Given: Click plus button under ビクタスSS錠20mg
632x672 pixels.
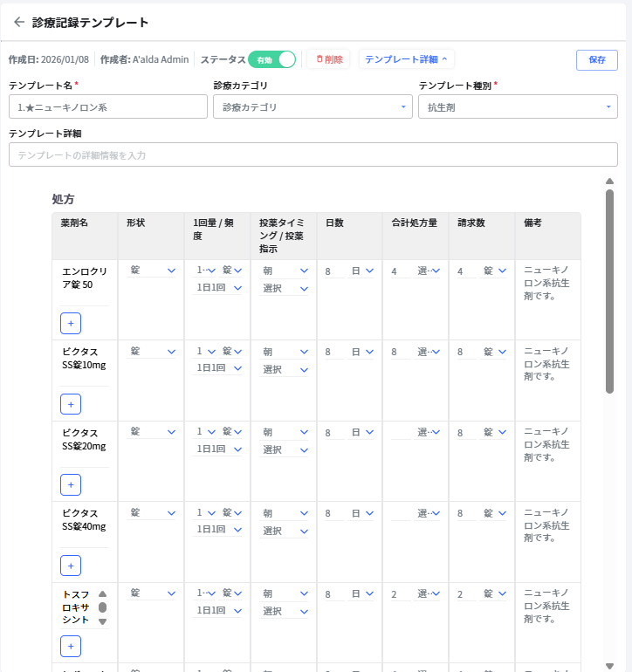Looking at the screenshot, I should pyautogui.click(x=71, y=484).
